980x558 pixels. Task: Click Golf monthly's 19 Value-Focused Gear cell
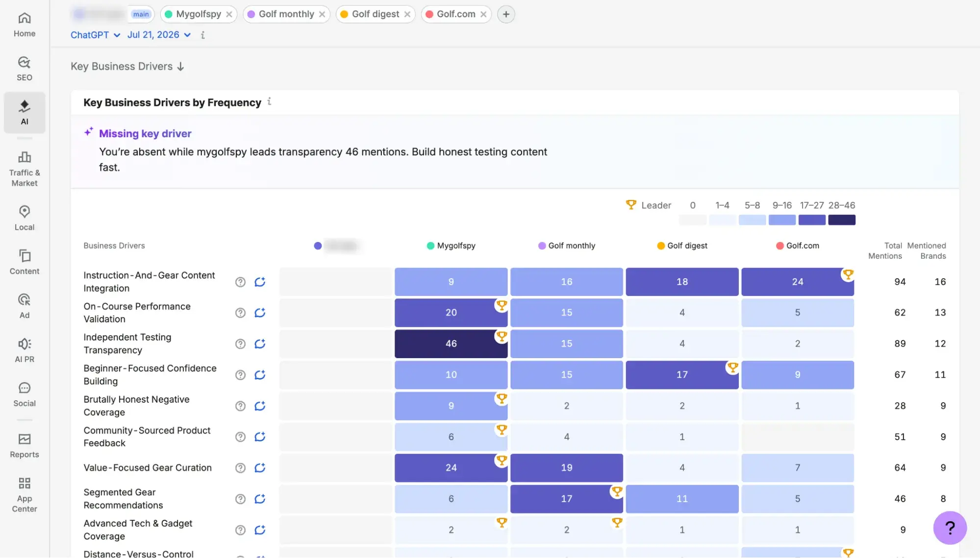coord(567,468)
